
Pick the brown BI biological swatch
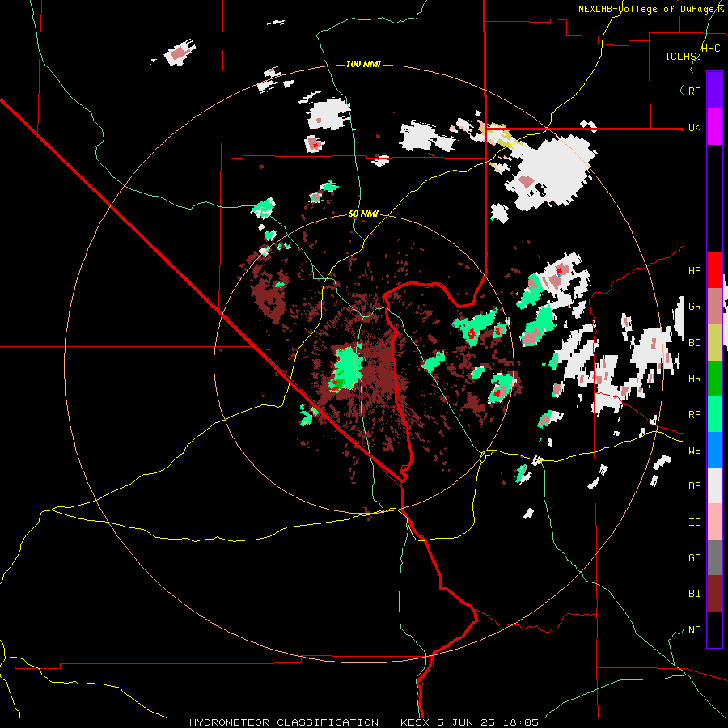coord(714,594)
